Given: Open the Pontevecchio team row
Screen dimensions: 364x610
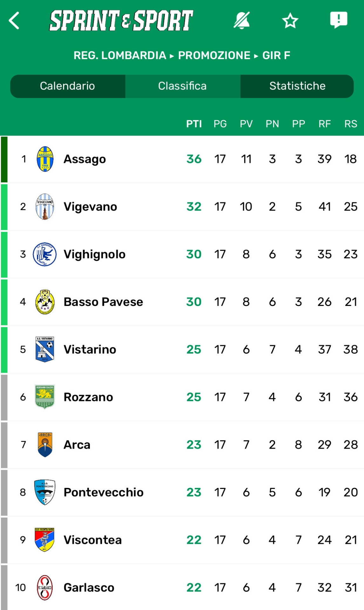Looking at the screenshot, I should tap(182, 492).
